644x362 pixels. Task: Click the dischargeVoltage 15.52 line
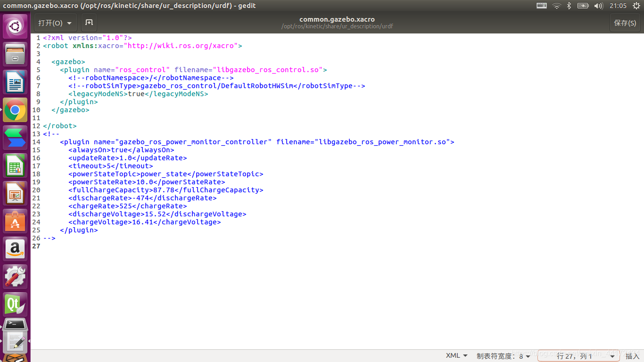(157, 214)
